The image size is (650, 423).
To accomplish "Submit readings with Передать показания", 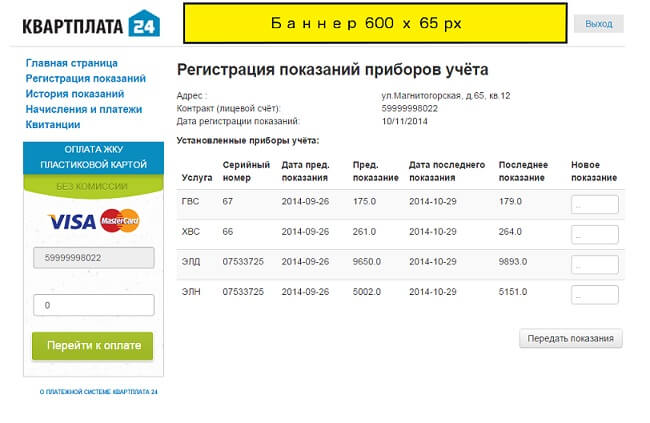I will click(570, 338).
